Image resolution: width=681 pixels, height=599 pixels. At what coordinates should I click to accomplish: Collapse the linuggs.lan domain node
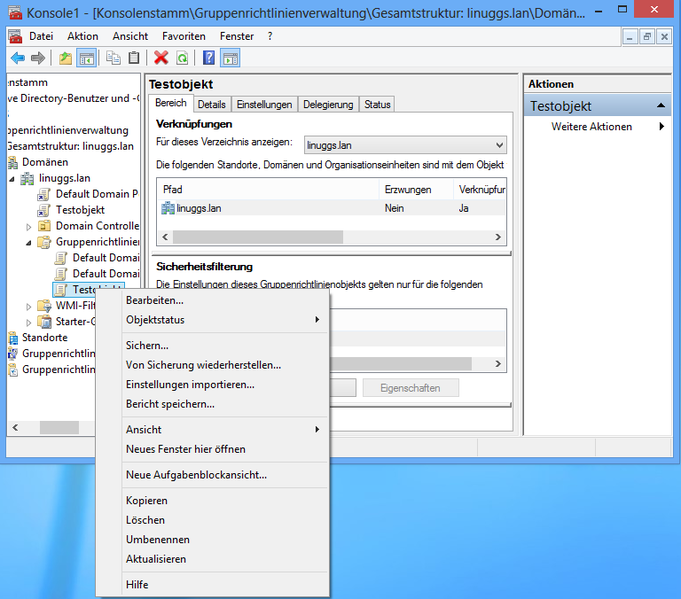13,178
